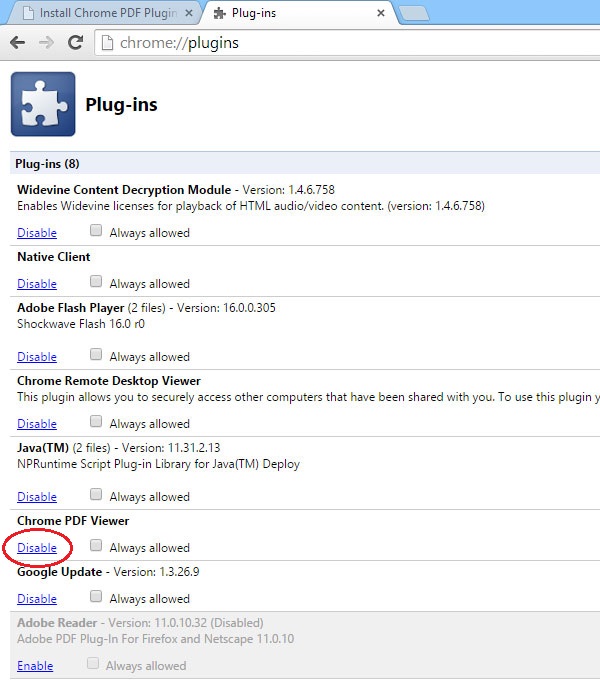Enable the Adobe Reader plugin
The image size is (600, 681).
point(35,666)
